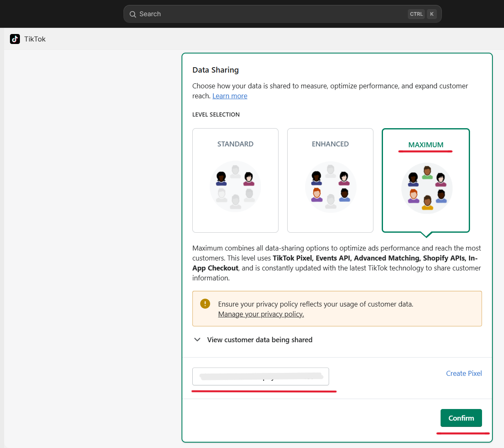Show the View customer data being shared section
The height and width of the screenshot is (448, 504).
click(x=259, y=340)
